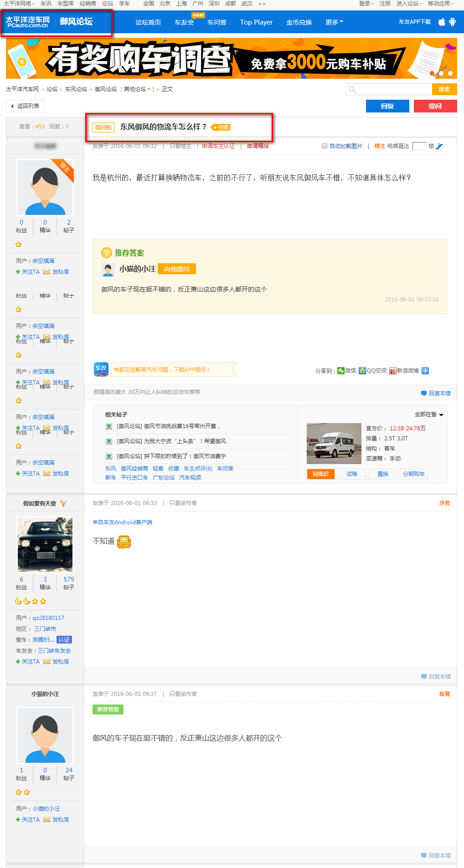The height and width of the screenshot is (868, 464).
Task: Click 回复本楼 in the 不知道 reply
Action: tap(436, 677)
